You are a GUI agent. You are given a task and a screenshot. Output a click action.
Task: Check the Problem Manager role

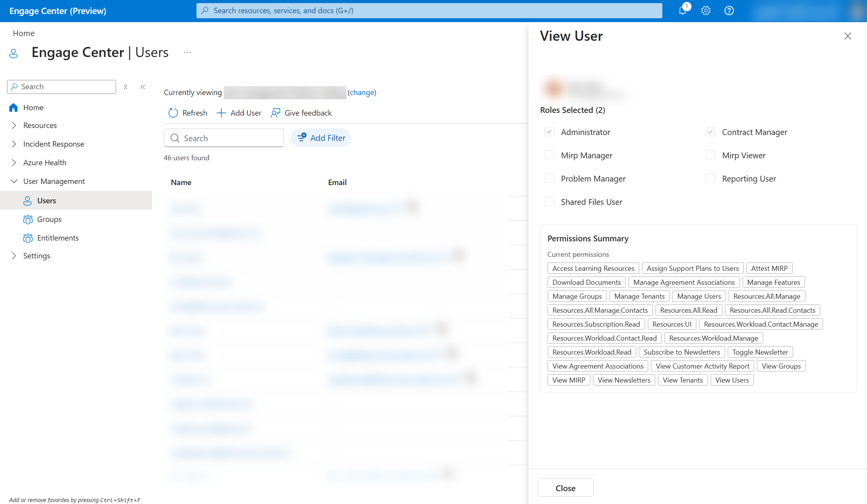coord(549,178)
